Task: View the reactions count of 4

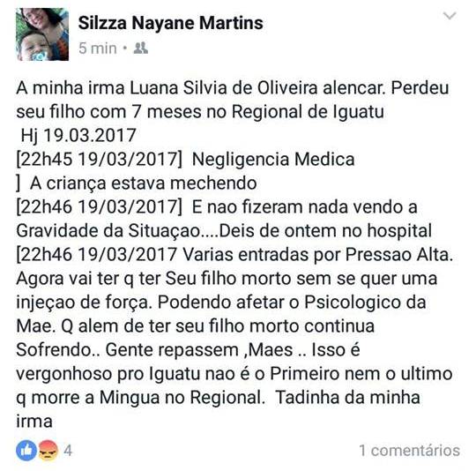Action: 68,450
